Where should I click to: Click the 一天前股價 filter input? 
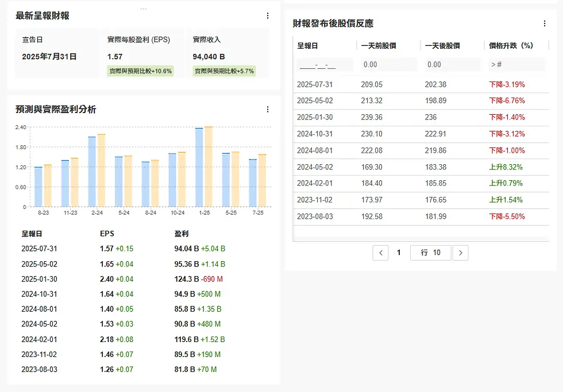pos(389,65)
